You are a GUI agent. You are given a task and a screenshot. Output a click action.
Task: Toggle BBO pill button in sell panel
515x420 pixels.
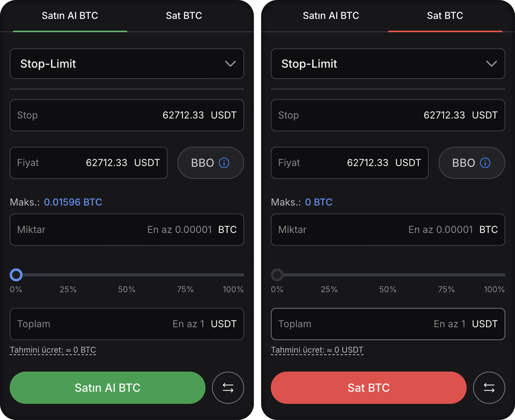point(471,163)
